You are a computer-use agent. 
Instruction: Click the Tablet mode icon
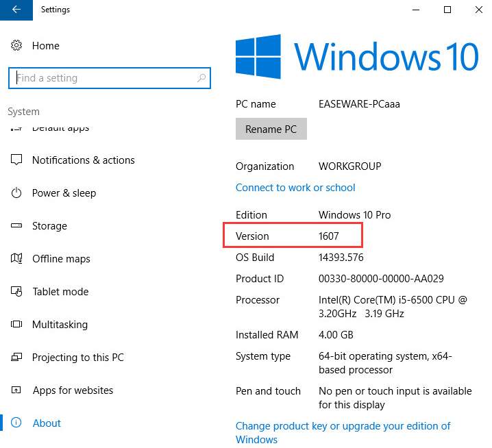[x=16, y=291]
